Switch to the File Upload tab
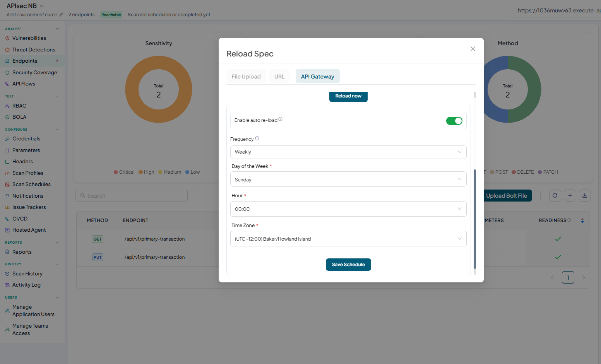601x364 pixels. pyautogui.click(x=246, y=77)
